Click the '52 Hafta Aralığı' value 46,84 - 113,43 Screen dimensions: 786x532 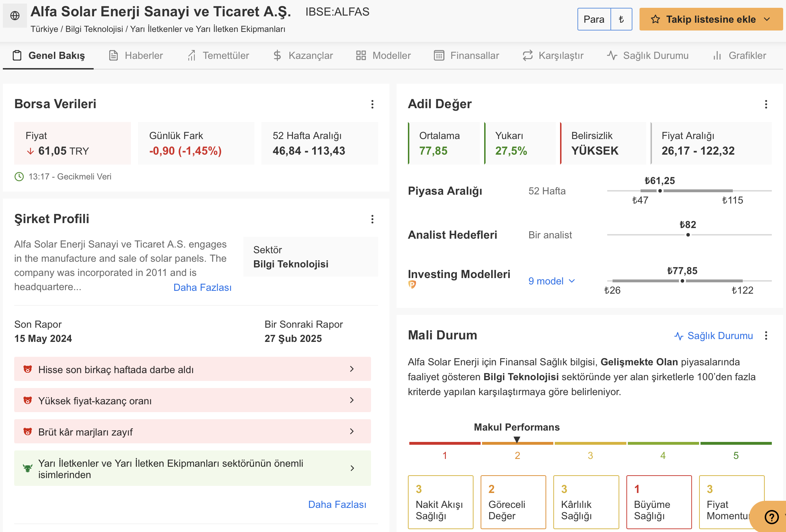tap(309, 151)
